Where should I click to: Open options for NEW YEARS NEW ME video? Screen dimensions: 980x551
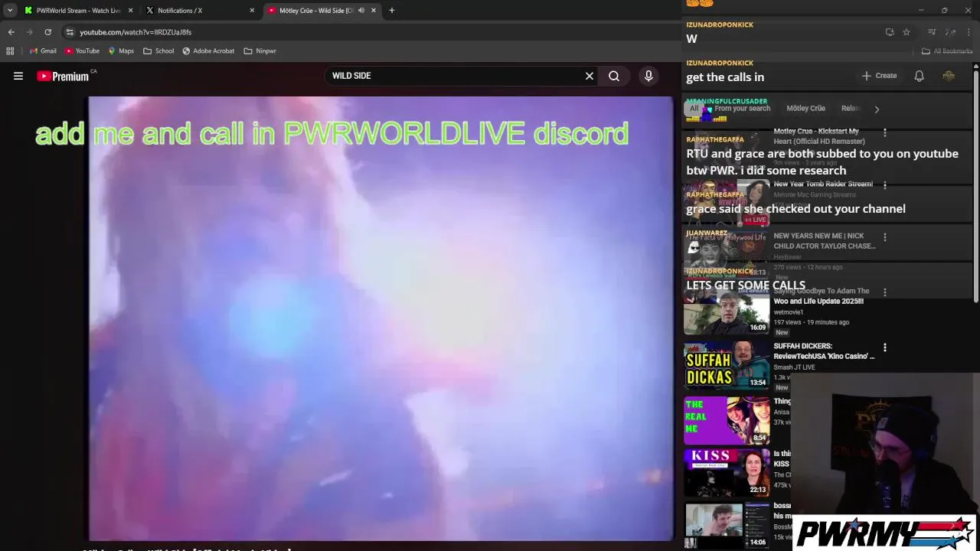pyautogui.click(x=885, y=237)
